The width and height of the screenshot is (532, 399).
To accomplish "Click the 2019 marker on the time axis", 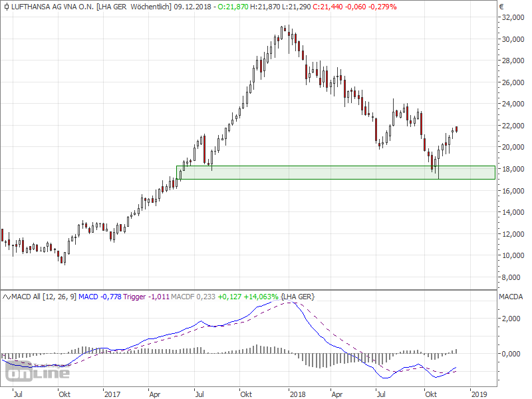I will click(x=477, y=394).
